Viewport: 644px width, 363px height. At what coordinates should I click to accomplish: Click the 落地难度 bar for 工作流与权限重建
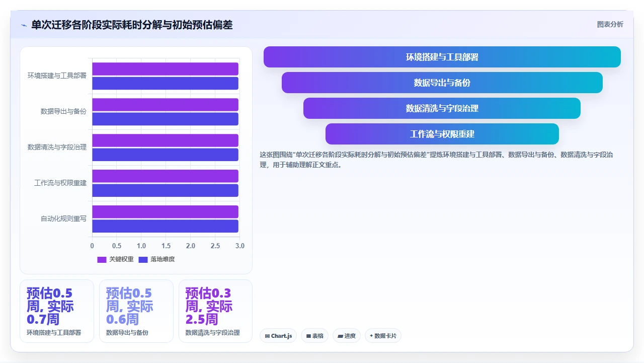coord(165,190)
